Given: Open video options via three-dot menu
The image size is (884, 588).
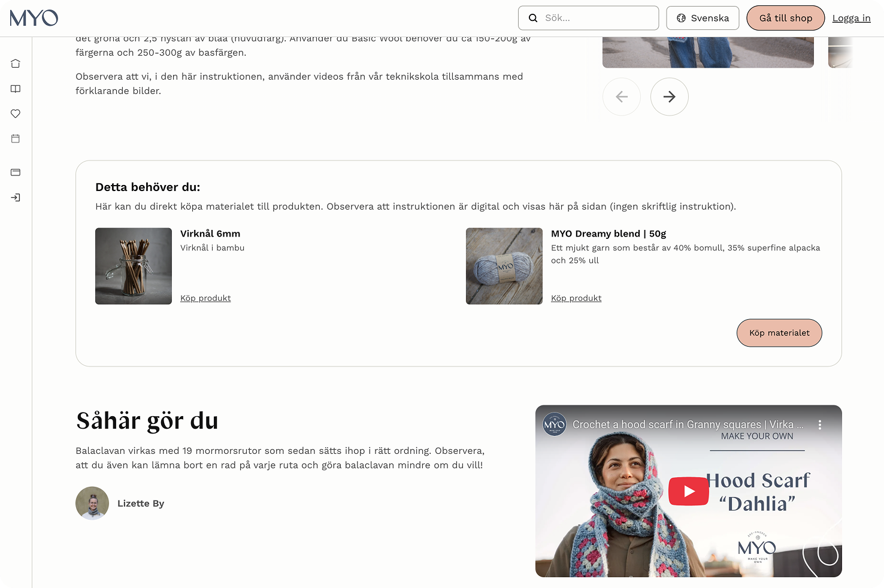Looking at the screenshot, I should [x=820, y=424].
